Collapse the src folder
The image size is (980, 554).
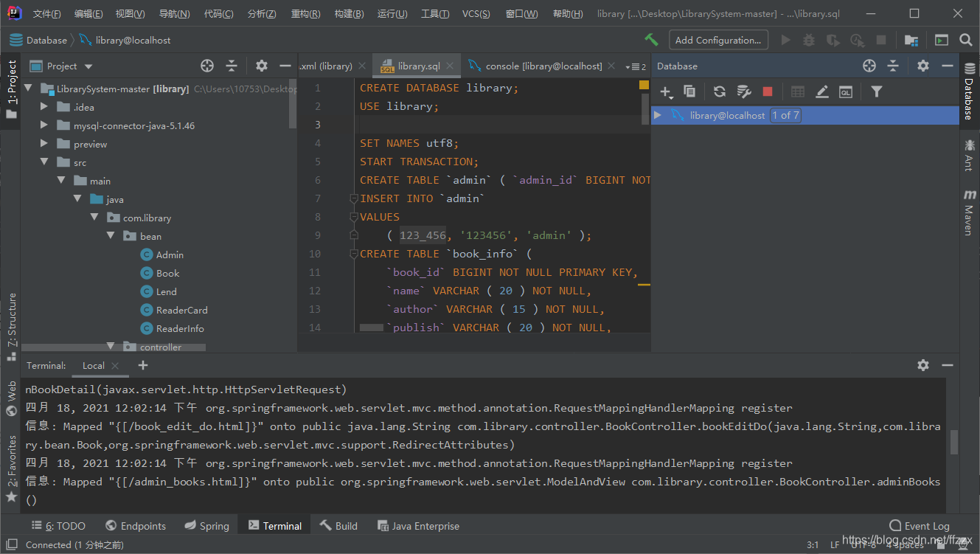click(x=44, y=162)
